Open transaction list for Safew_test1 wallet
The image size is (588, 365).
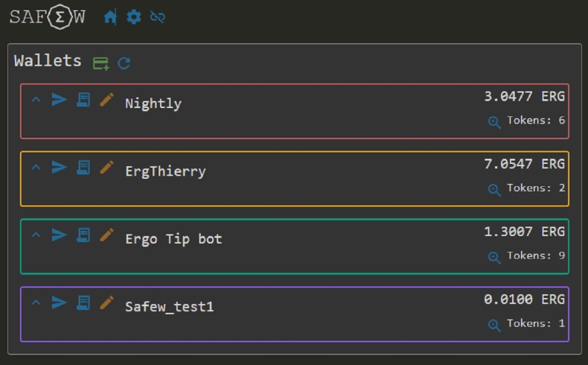(83, 302)
